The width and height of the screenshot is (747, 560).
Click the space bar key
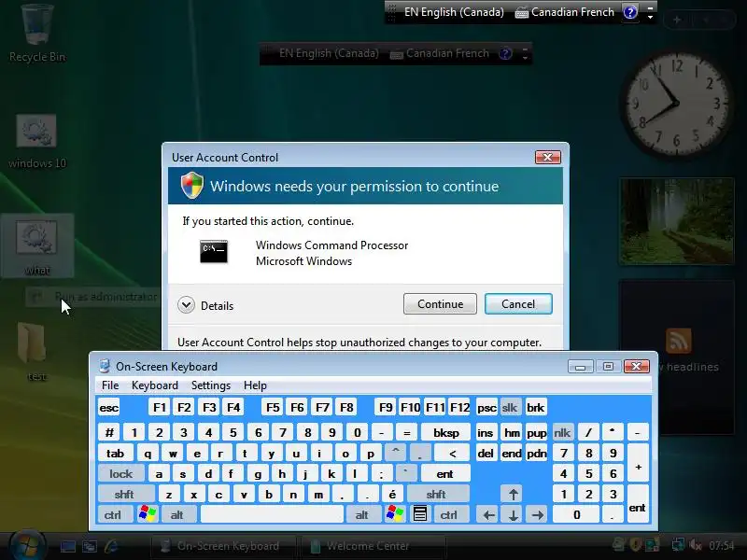coord(272,515)
